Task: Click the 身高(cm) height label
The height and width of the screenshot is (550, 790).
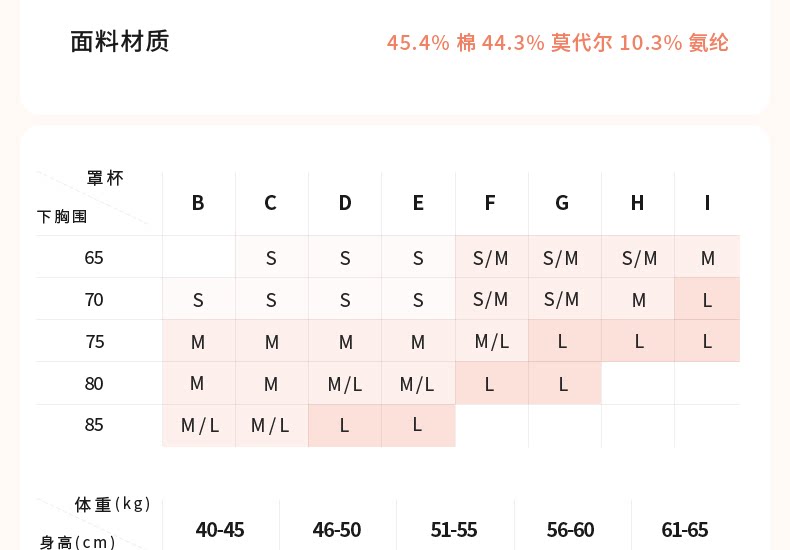Action: pyautogui.click(x=78, y=541)
